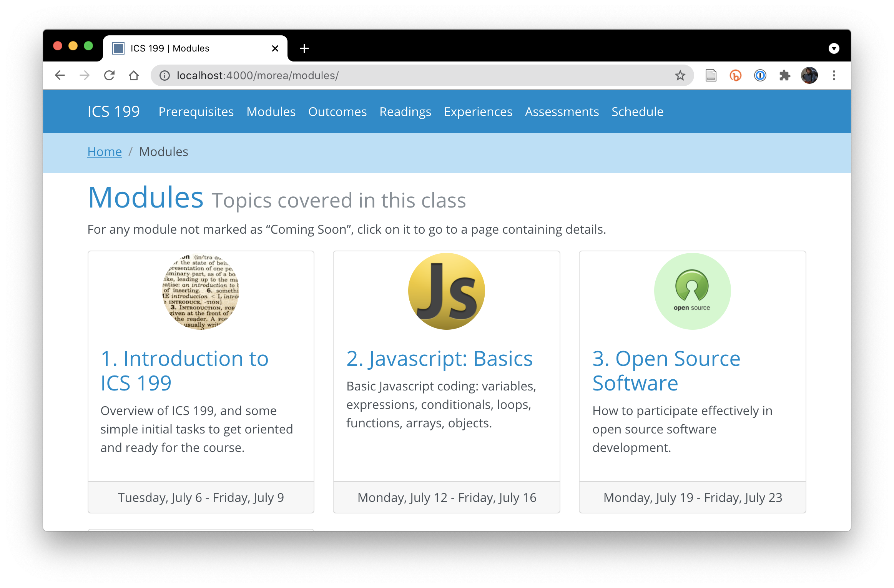The image size is (894, 588).
Task: Open a new tab with plus button
Action: (304, 48)
